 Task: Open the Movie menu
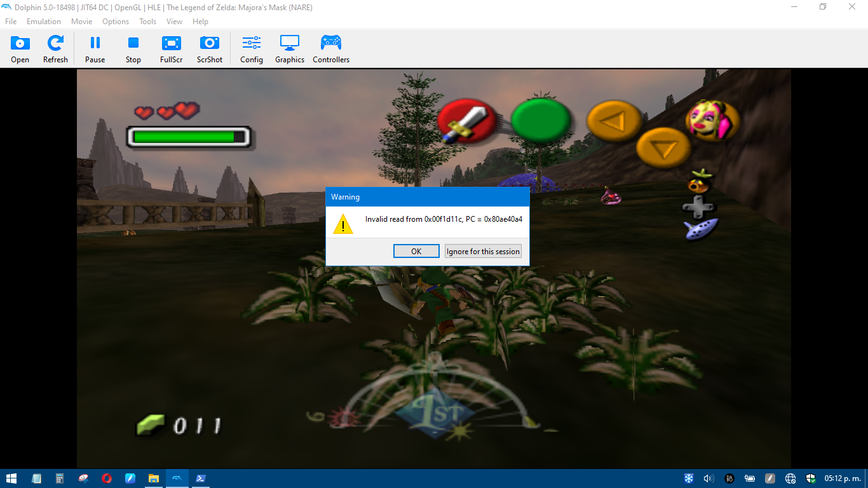pyautogui.click(x=82, y=22)
